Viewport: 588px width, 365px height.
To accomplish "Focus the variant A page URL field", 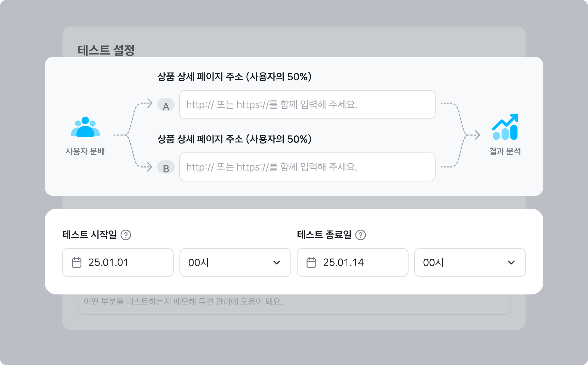I will coord(307,105).
